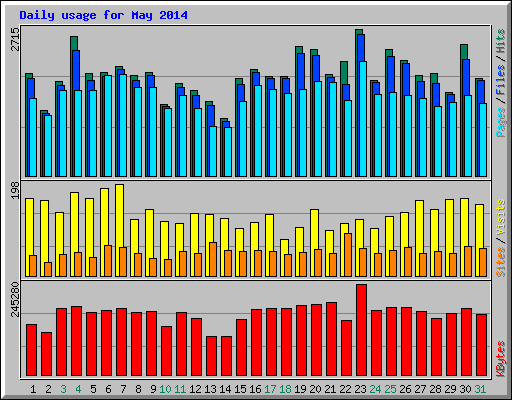Click the chart title 'Daily usage for May 2014'
Viewport: 512px width, 400px height.
[x=103, y=15]
